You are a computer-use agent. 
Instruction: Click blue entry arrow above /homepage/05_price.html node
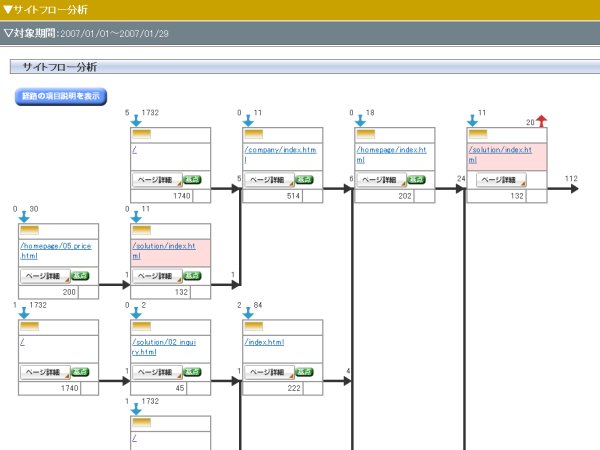tap(25, 216)
